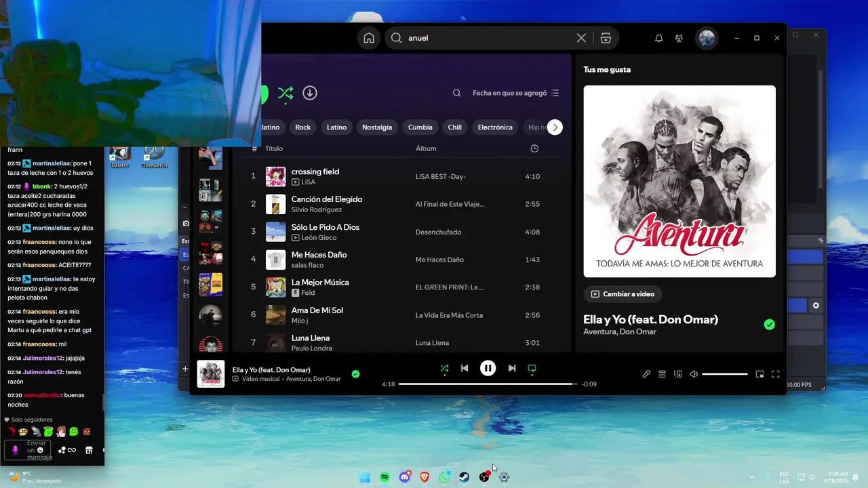Open the artist link Feid
The width and height of the screenshot is (868, 488).
[x=308, y=293]
